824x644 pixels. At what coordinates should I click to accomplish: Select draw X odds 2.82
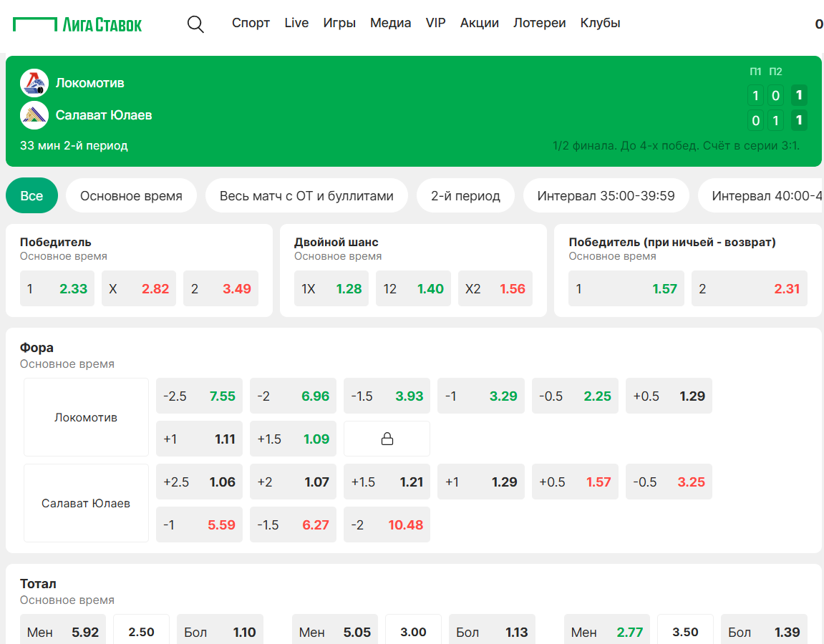(x=139, y=288)
